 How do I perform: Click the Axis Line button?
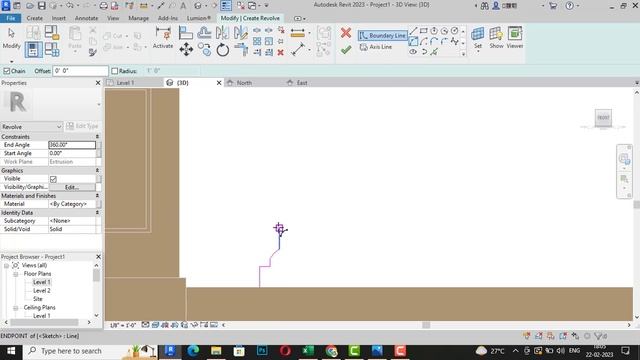point(376,47)
